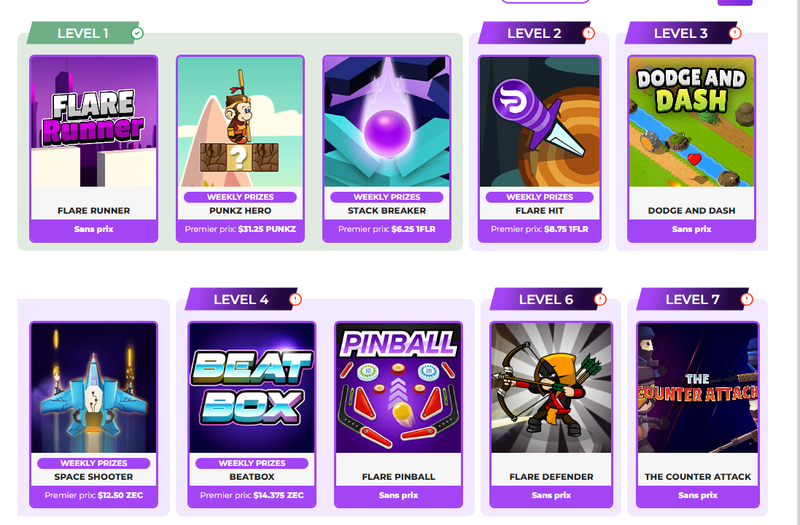Click the warning icon beside Level 3
The image size is (800, 525).
pyautogui.click(x=735, y=33)
